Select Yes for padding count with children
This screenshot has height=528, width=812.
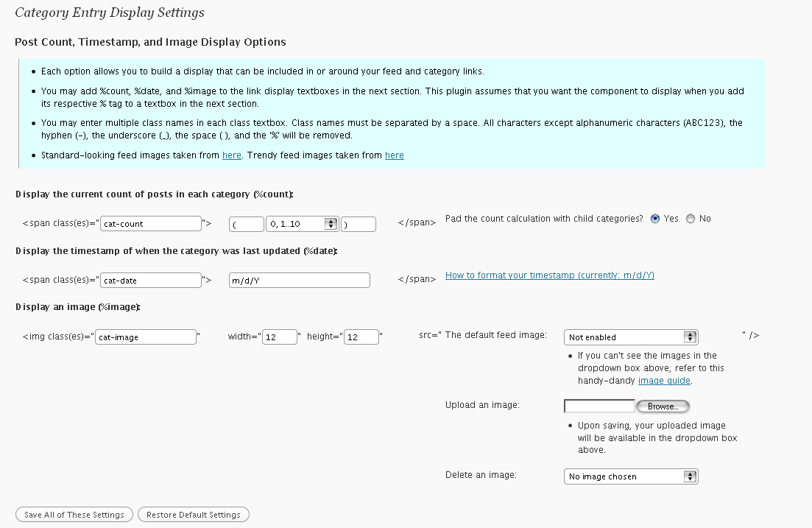655,219
